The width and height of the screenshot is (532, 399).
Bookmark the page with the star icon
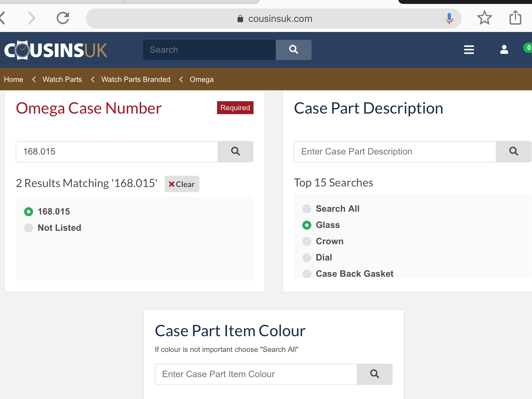point(484,18)
